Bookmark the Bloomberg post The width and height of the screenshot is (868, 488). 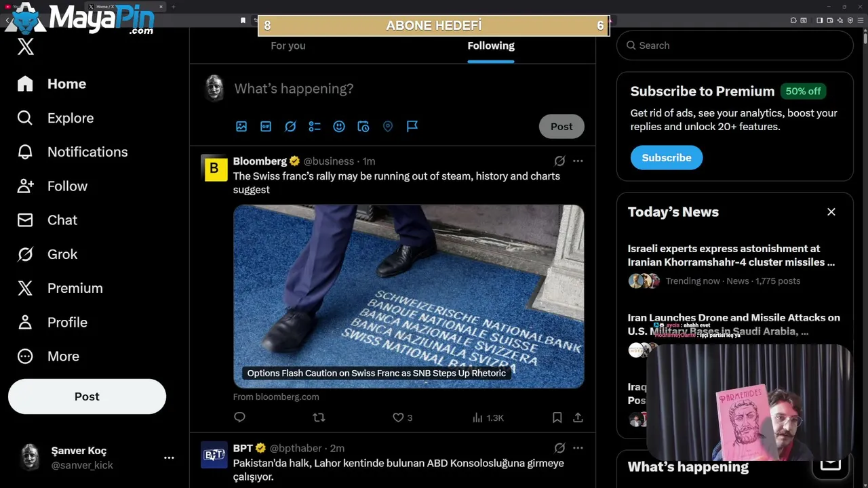click(x=557, y=418)
